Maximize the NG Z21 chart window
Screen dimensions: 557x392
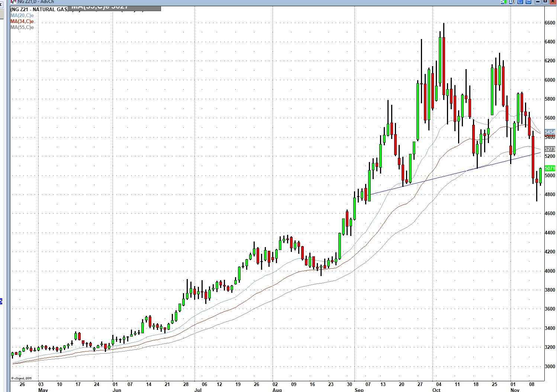coord(545,2)
